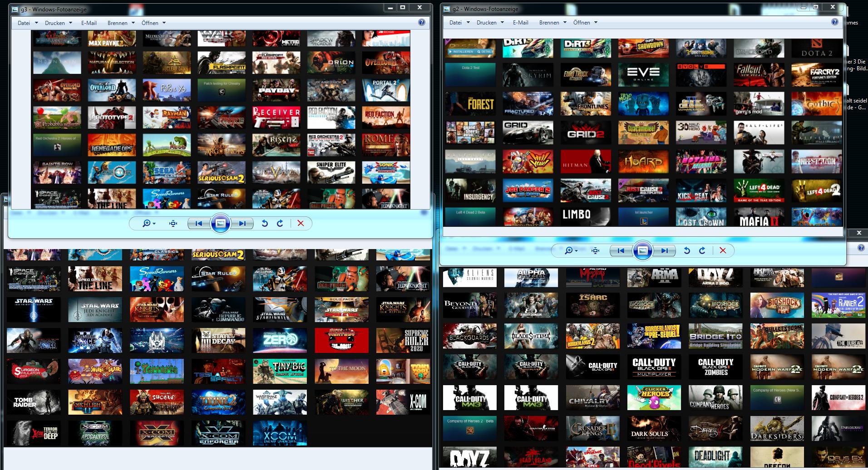Open the Datei menu in the g3 window
The width and height of the screenshot is (868, 470).
[27, 23]
